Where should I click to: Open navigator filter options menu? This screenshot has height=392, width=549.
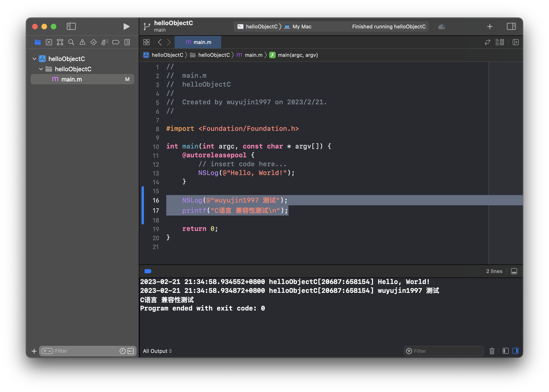coord(47,351)
